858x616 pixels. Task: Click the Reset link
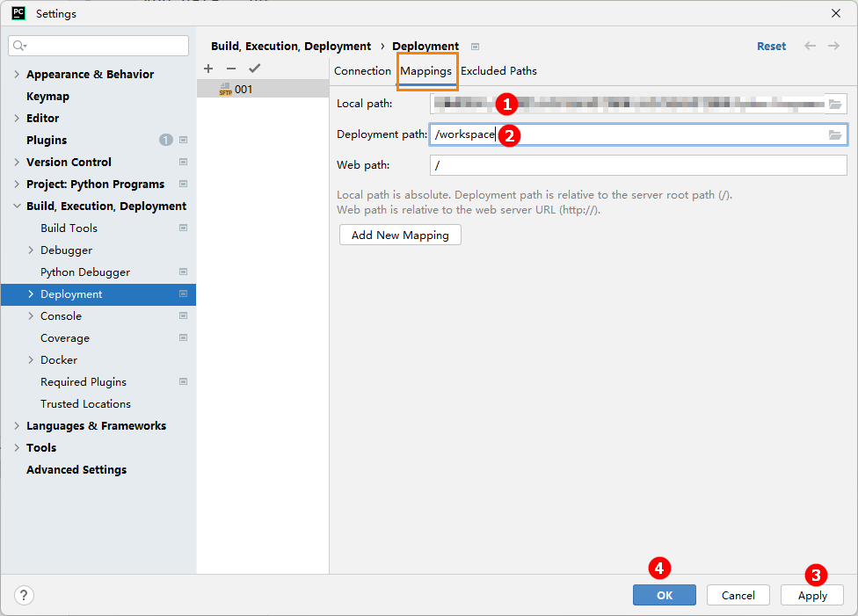click(x=771, y=47)
